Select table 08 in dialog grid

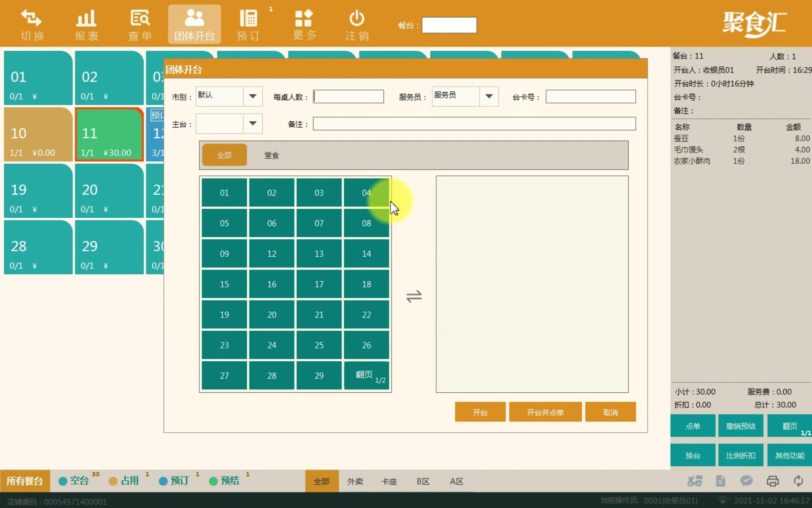pos(367,223)
